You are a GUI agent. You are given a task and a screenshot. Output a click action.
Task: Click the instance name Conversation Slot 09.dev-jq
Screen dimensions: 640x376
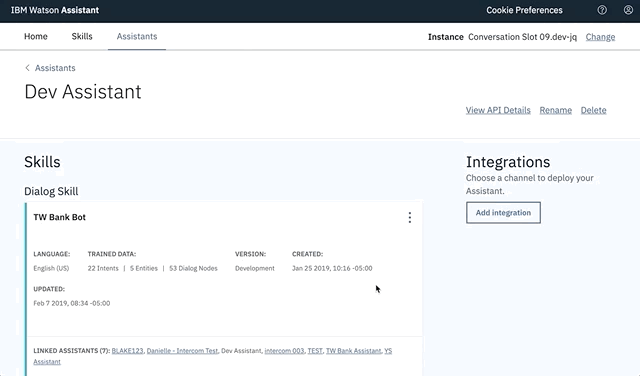522,37
